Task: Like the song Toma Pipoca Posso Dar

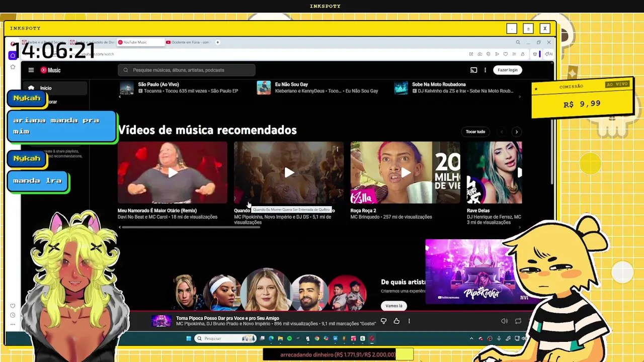Action: click(396, 321)
